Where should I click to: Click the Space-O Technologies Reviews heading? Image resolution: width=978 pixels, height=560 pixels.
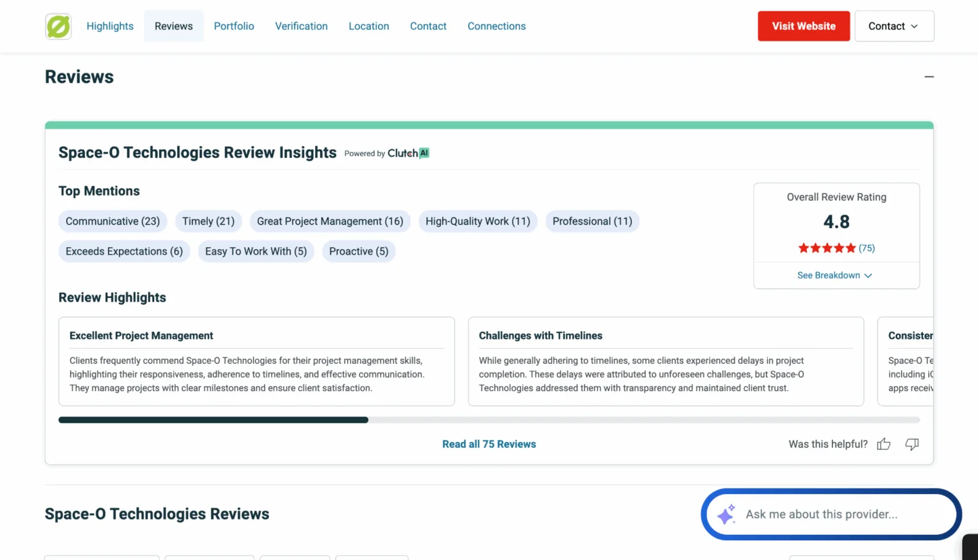157,514
